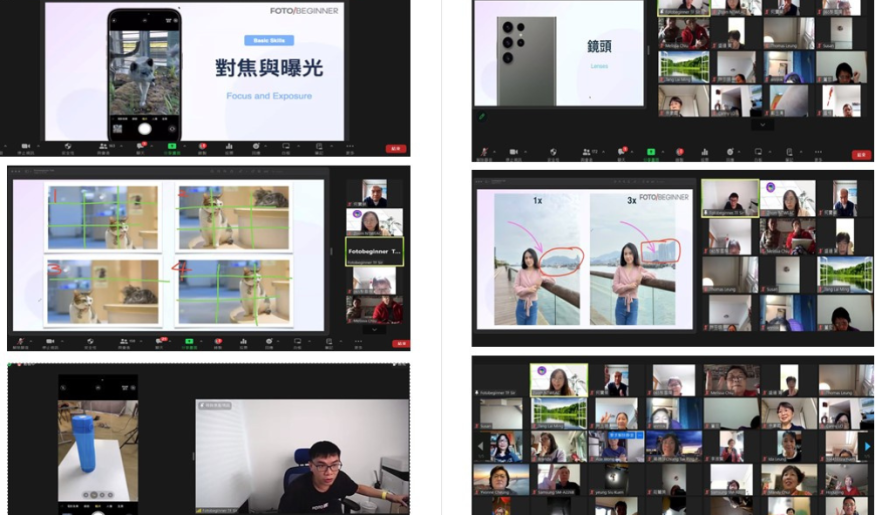This screenshot has height=515, width=875.
Task: Toggle microphone mute in the cat grid slide window
Action: tap(20, 343)
